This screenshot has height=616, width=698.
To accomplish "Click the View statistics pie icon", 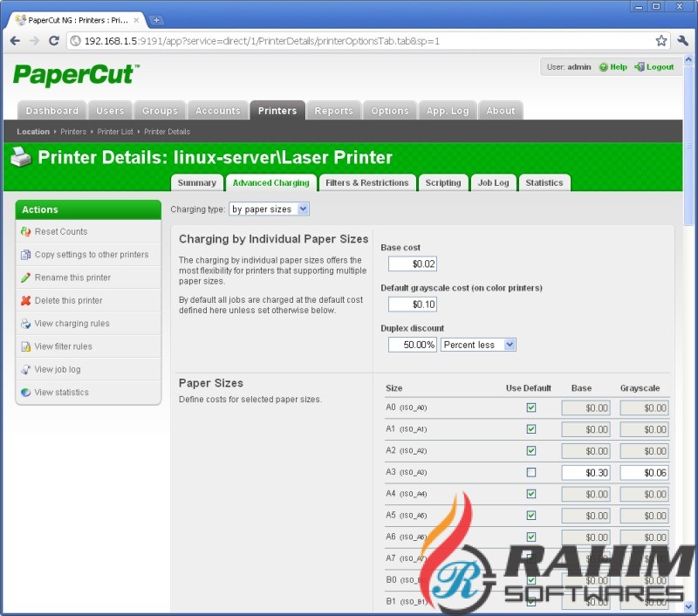I will click(26, 392).
